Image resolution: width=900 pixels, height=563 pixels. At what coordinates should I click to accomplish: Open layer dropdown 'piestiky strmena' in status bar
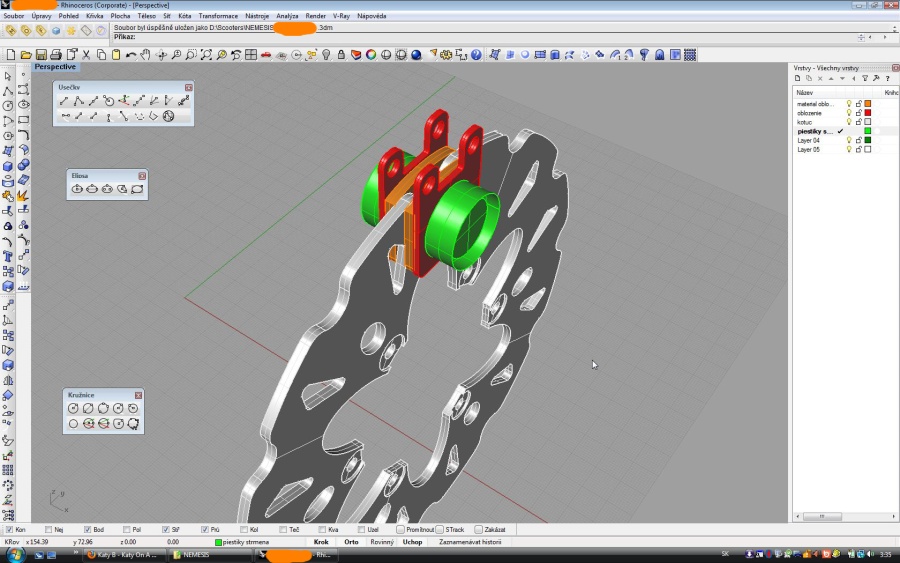[x=245, y=542]
